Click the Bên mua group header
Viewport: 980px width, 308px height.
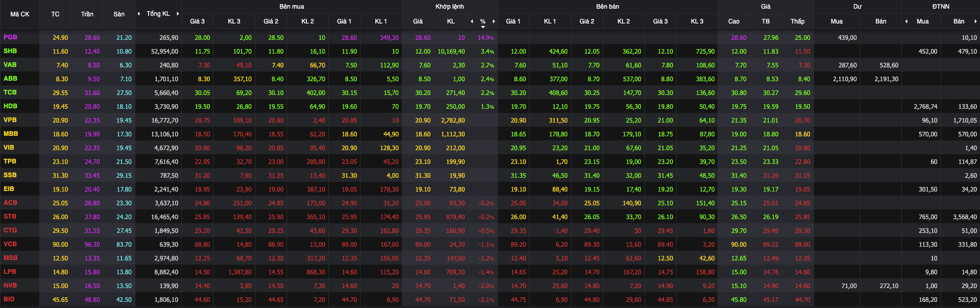292,7
